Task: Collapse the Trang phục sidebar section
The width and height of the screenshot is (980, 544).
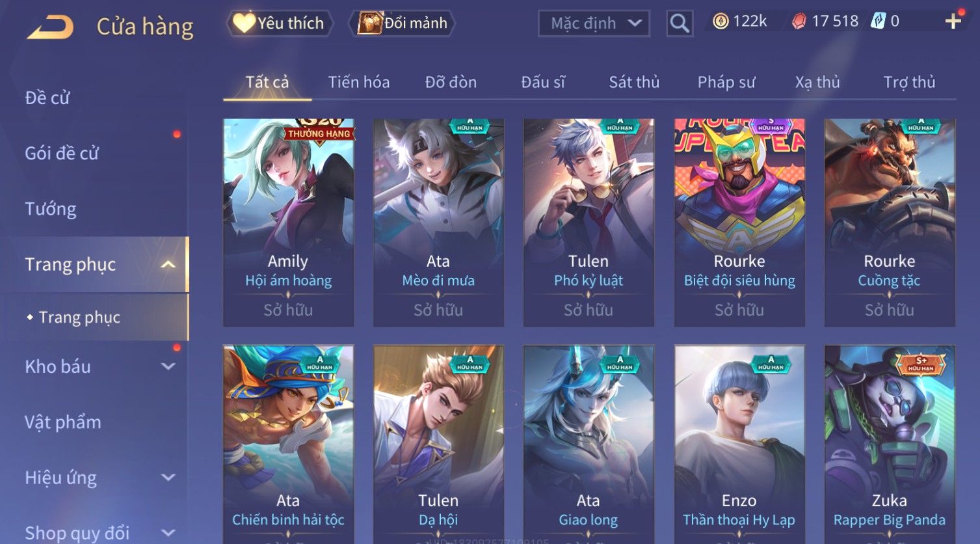Action: pos(168,264)
